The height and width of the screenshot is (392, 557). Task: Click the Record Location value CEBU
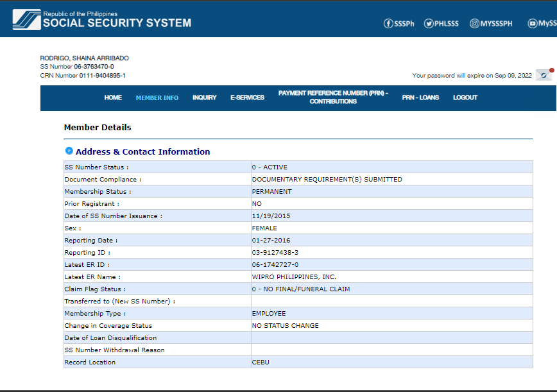pos(261,362)
